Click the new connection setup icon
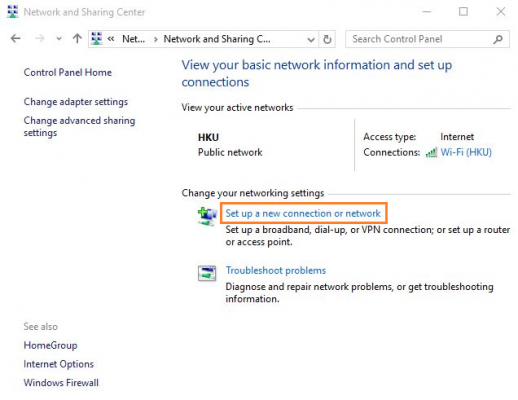The height and width of the screenshot is (400, 518). tap(207, 216)
